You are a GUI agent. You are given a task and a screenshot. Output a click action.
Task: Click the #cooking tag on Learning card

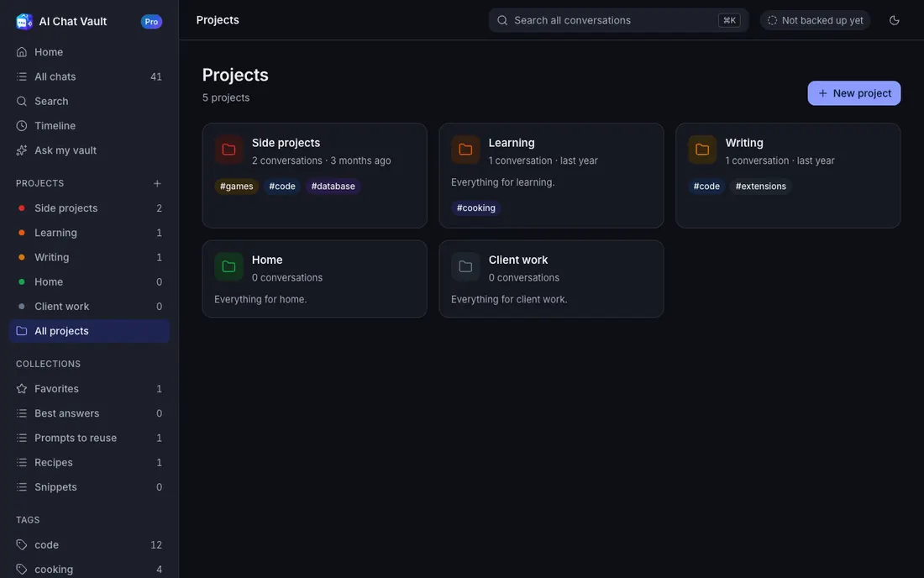tap(475, 208)
